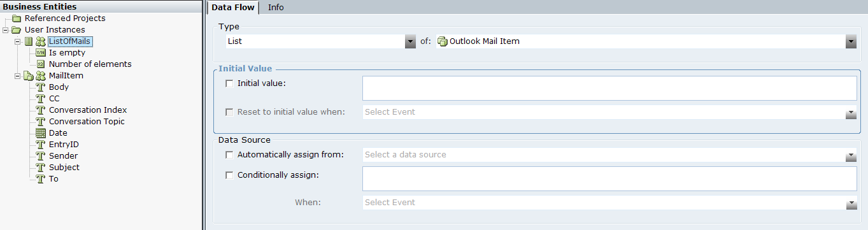Image resolution: width=868 pixels, height=230 pixels.
Task: Click the Conditionally assign text field
Action: tap(609, 179)
